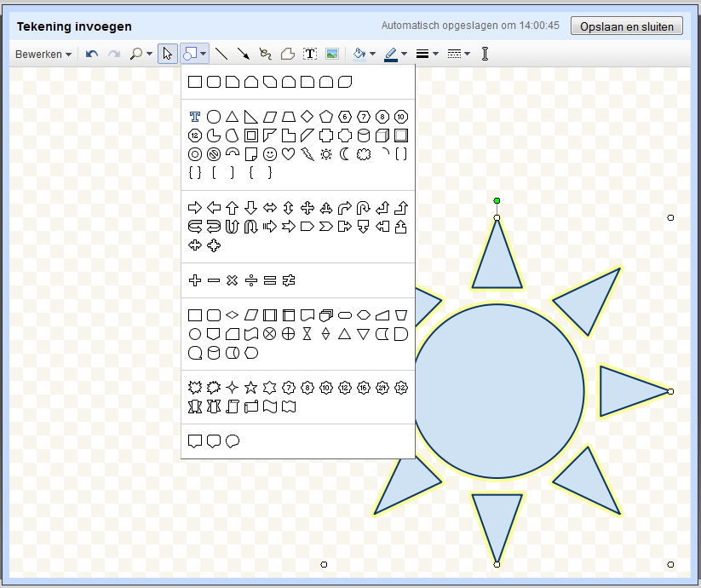Expand the line weight dropdown
The image size is (701, 588).
427,54
